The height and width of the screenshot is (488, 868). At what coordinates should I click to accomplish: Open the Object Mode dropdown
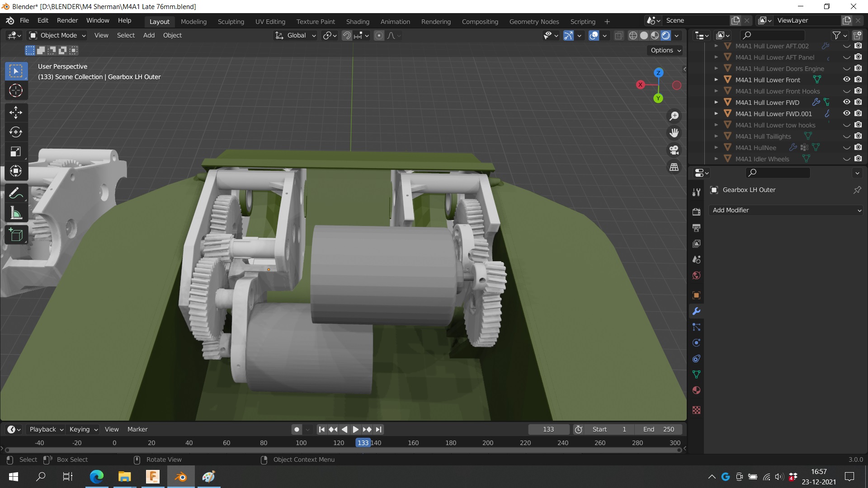coord(57,35)
